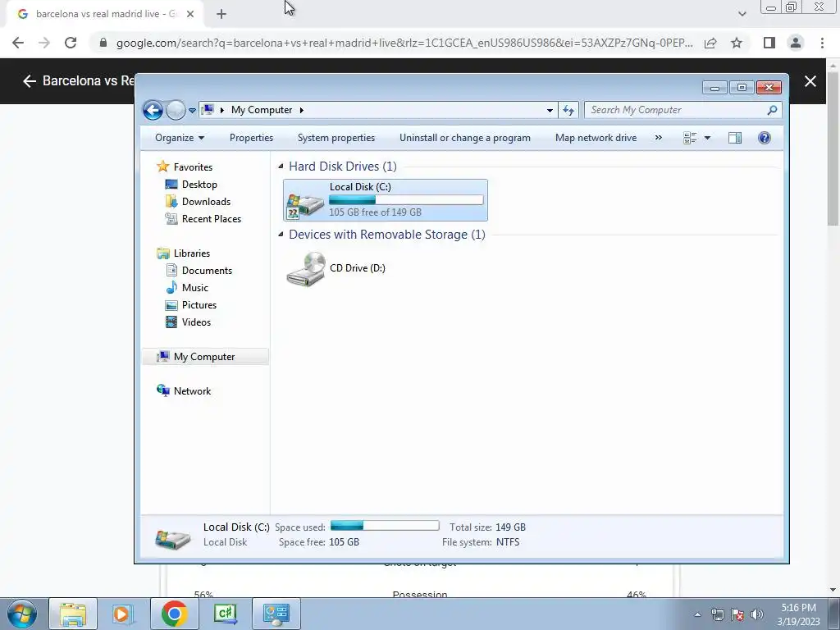This screenshot has width=840, height=630.
Task: Open the C# application on the taskbar
Action: click(225, 614)
